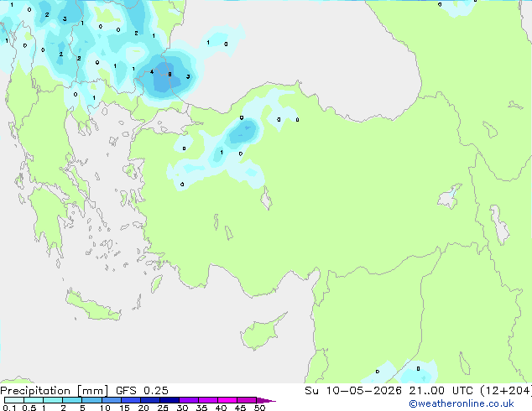This screenshot has height=411, width=532.
Task: Click the "45" legend label
Action: 240,408
